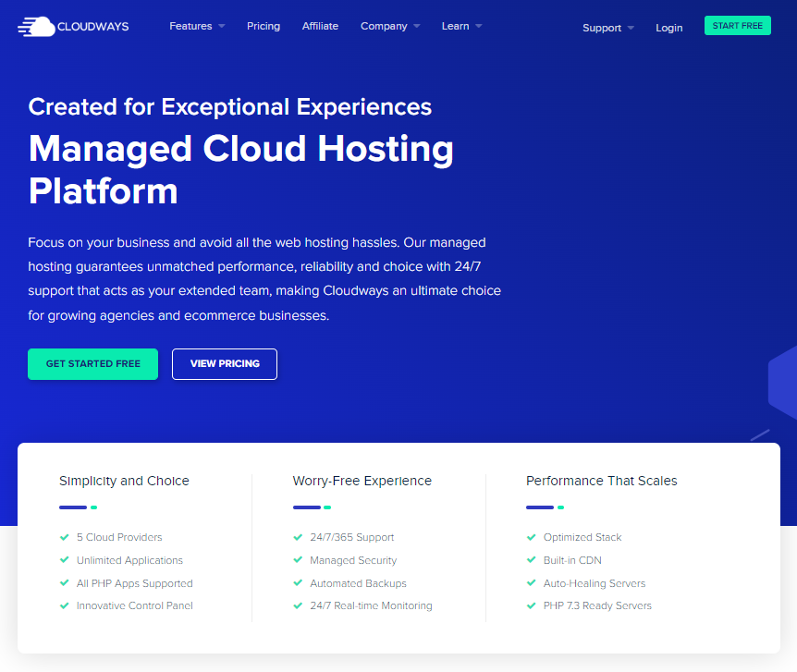Click the VIEW PRICING button
Image resolution: width=797 pixels, height=672 pixels.
(225, 364)
